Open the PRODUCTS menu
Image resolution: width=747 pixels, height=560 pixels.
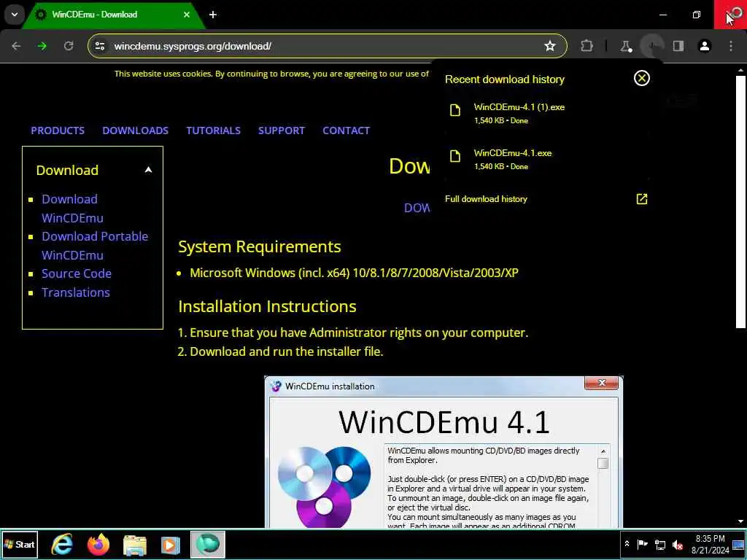click(x=58, y=131)
